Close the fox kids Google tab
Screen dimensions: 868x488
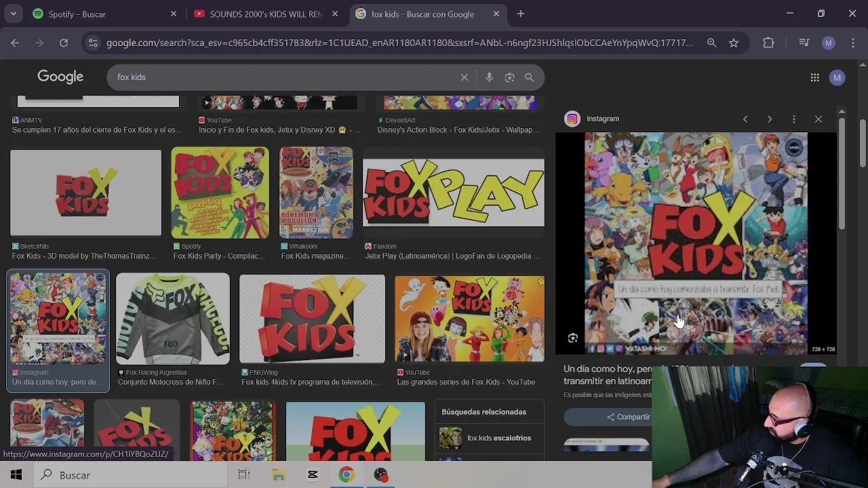[496, 14]
